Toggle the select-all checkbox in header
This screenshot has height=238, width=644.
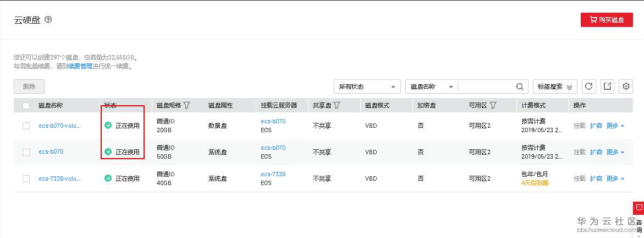point(26,106)
